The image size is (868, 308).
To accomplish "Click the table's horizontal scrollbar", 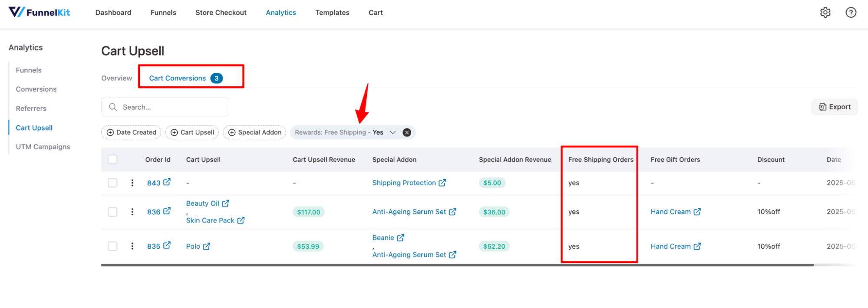I will (x=457, y=265).
